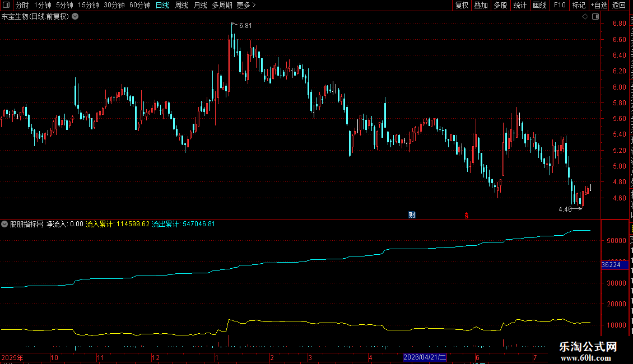
Task: Click the 2025年 year label on timeline
Action: (12, 357)
